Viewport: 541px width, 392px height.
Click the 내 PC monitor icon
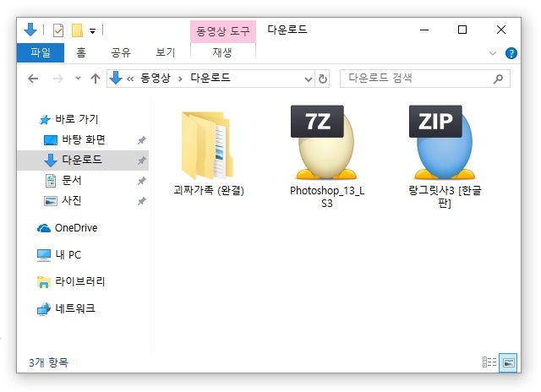point(44,255)
